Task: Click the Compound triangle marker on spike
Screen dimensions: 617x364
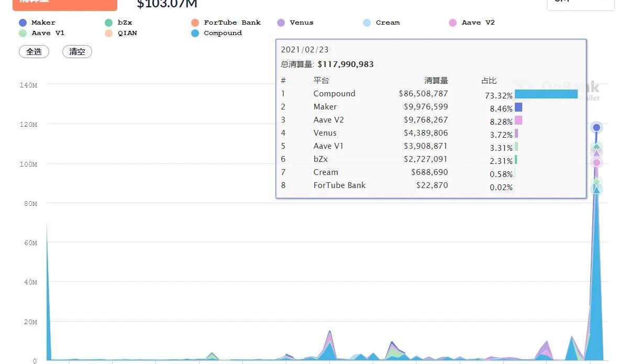Action: (596, 189)
